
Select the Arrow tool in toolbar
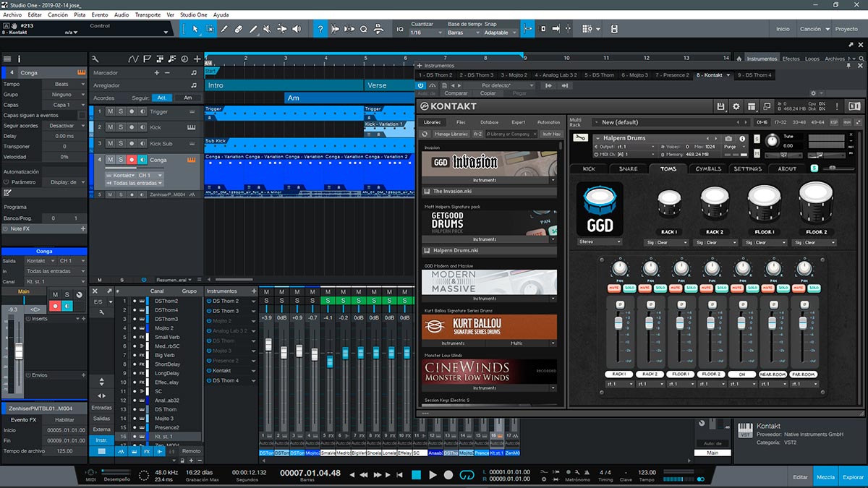194,29
